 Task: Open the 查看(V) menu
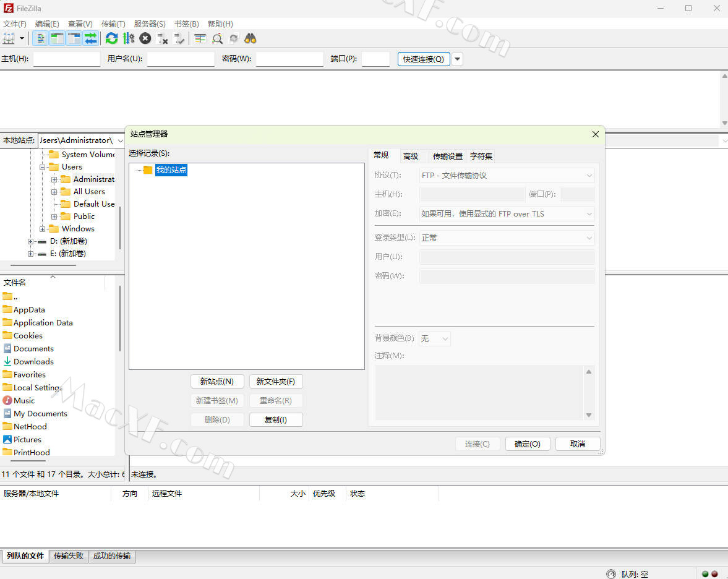click(80, 24)
